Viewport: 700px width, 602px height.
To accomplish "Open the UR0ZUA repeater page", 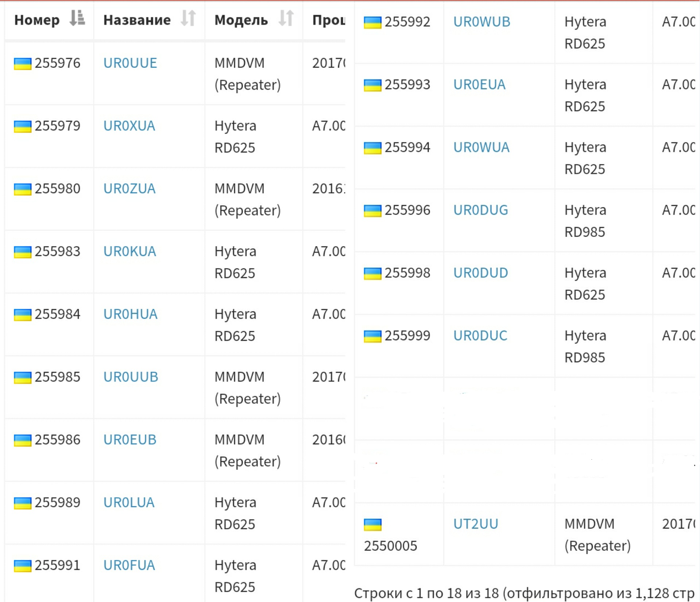I will (129, 189).
